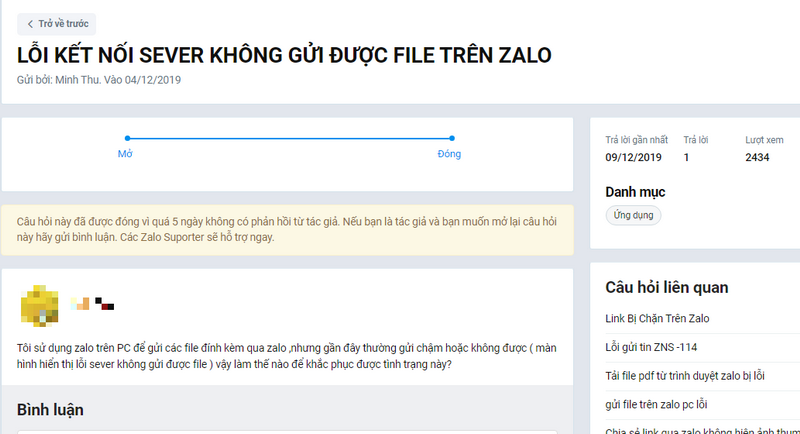Open the 'Ứng dụng' category tag
This screenshot has width=800, height=434.
(x=633, y=215)
